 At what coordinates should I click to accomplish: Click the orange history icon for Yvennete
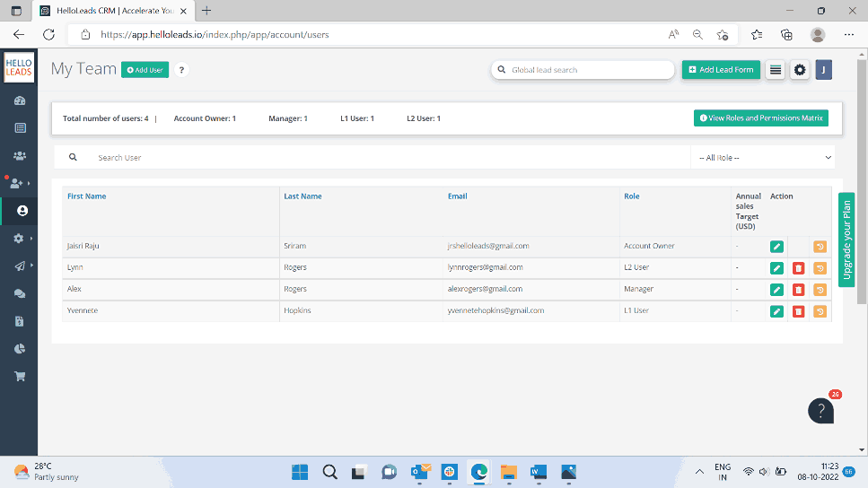point(820,311)
